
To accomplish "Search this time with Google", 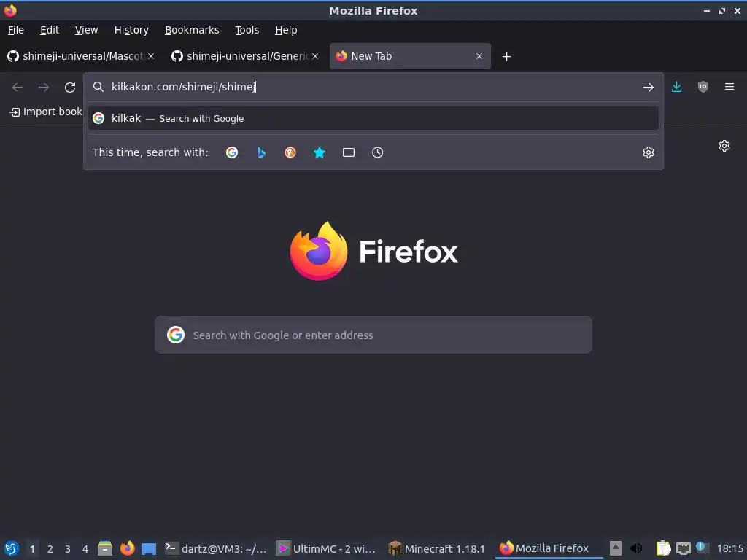I will [x=232, y=152].
